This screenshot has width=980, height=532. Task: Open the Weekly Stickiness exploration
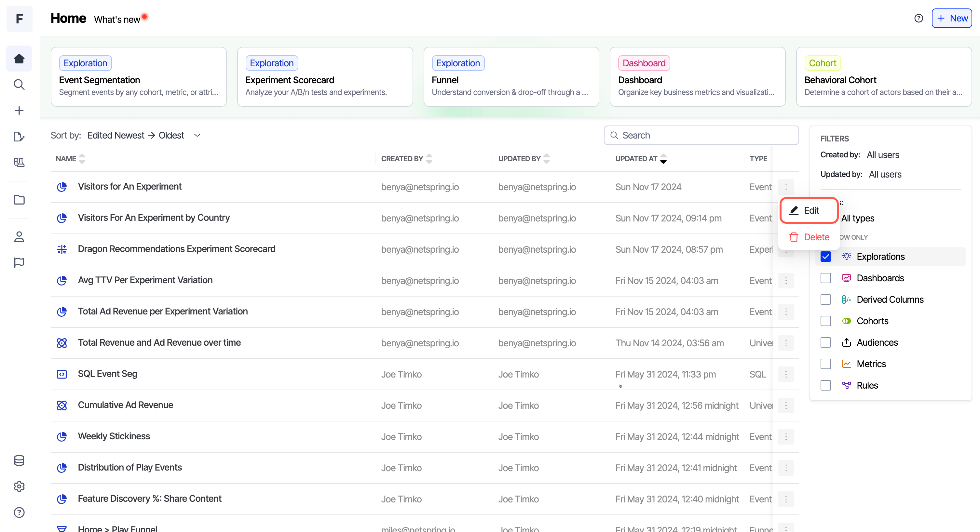click(x=114, y=436)
